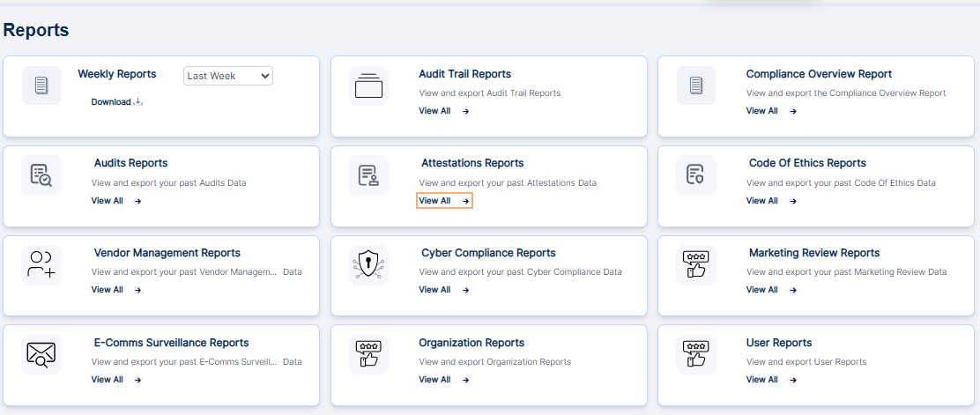The image size is (980, 415).
Task: Click 'View and export Organization Reports' description
Action: pos(495,362)
